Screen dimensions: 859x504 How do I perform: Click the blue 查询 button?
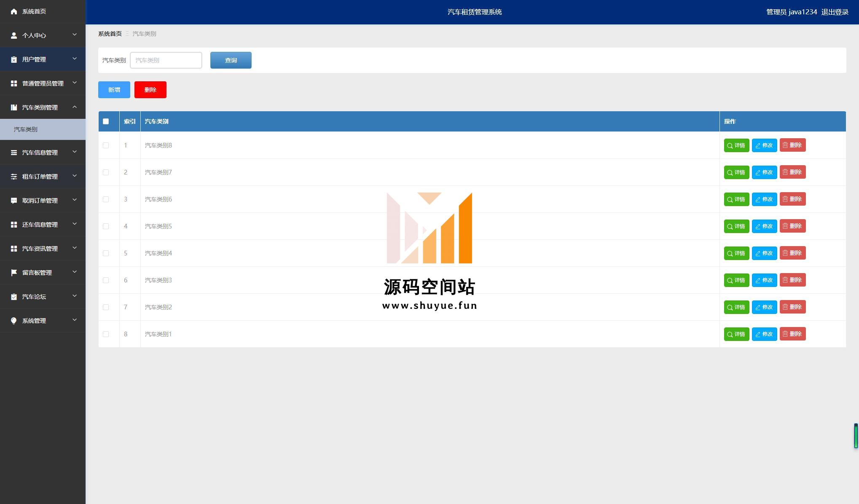pos(231,60)
